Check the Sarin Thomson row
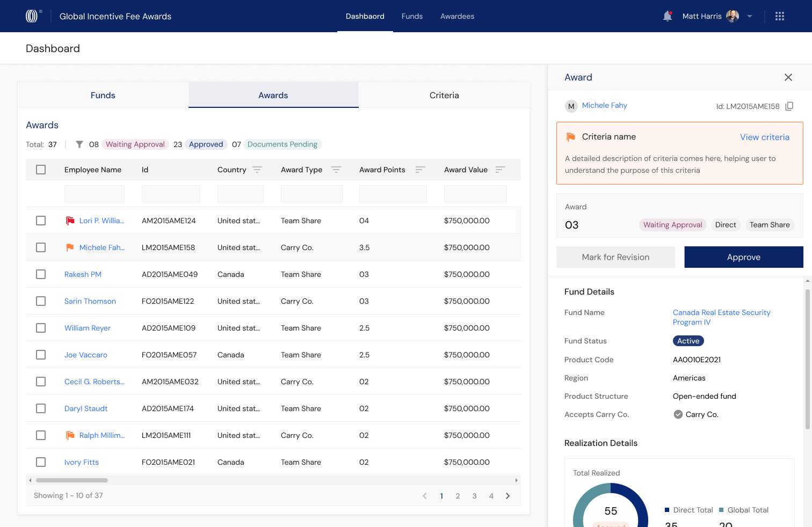The image size is (812, 527). tap(41, 301)
